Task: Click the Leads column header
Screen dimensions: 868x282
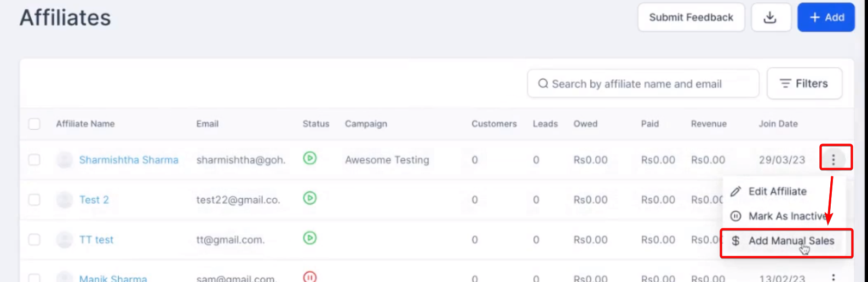Action: (545, 124)
